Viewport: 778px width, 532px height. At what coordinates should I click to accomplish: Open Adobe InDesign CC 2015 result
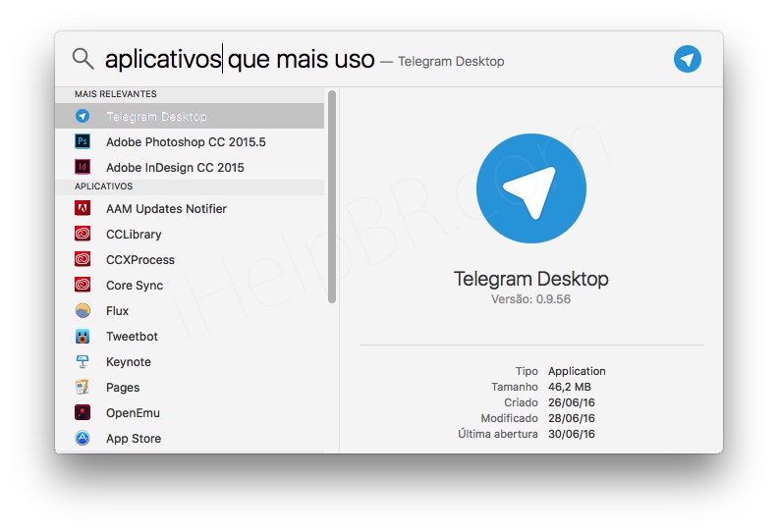[190, 167]
